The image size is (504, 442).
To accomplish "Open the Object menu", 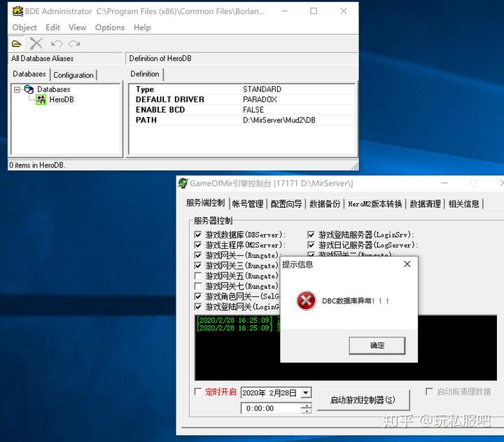I will point(24,27).
